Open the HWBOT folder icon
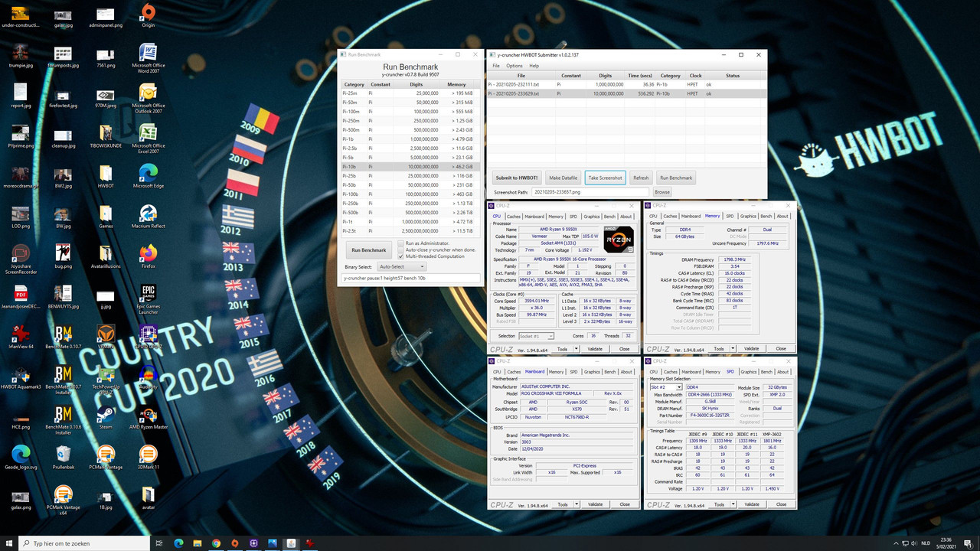The image size is (980, 551). [106, 175]
